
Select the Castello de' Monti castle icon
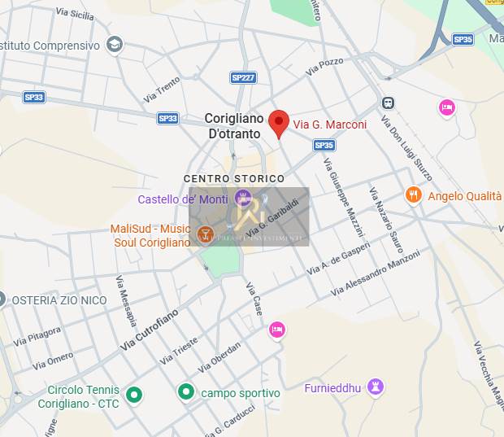click(243, 197)
